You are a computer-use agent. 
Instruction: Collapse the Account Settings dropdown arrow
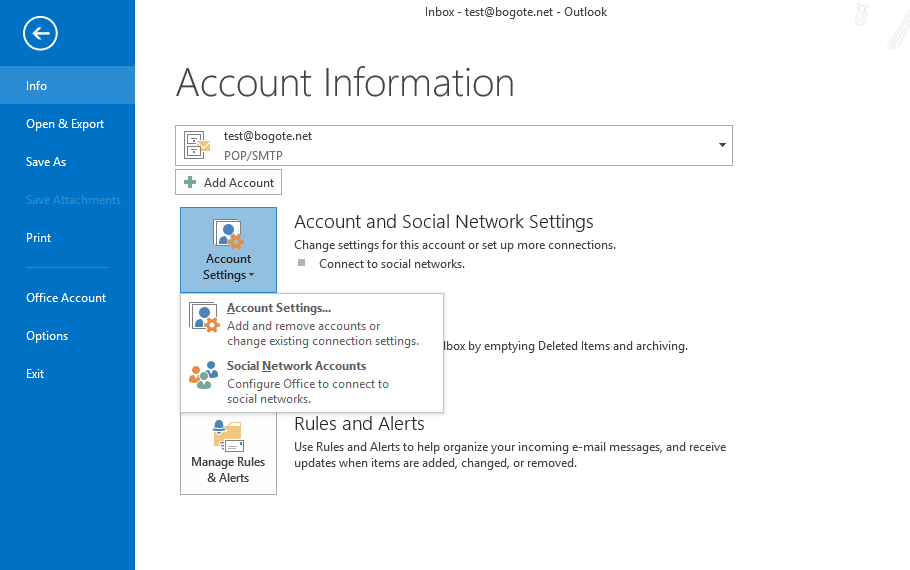point(251,276)
